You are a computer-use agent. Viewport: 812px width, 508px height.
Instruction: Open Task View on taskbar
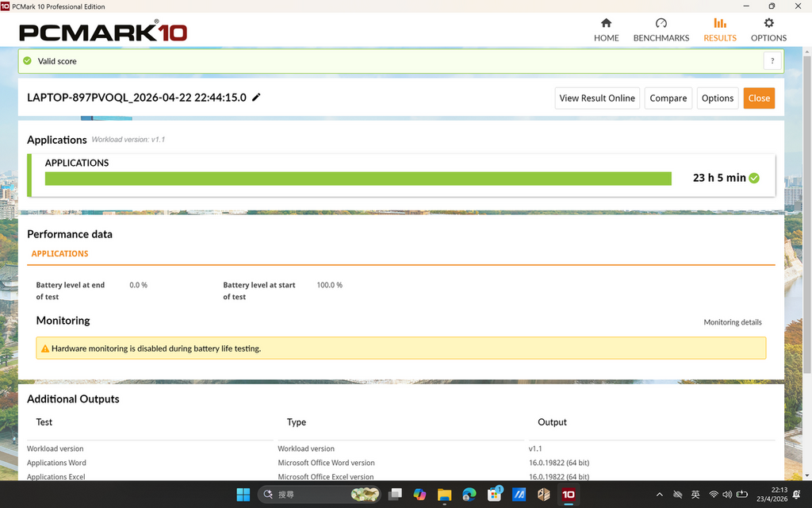click(395, 494)
